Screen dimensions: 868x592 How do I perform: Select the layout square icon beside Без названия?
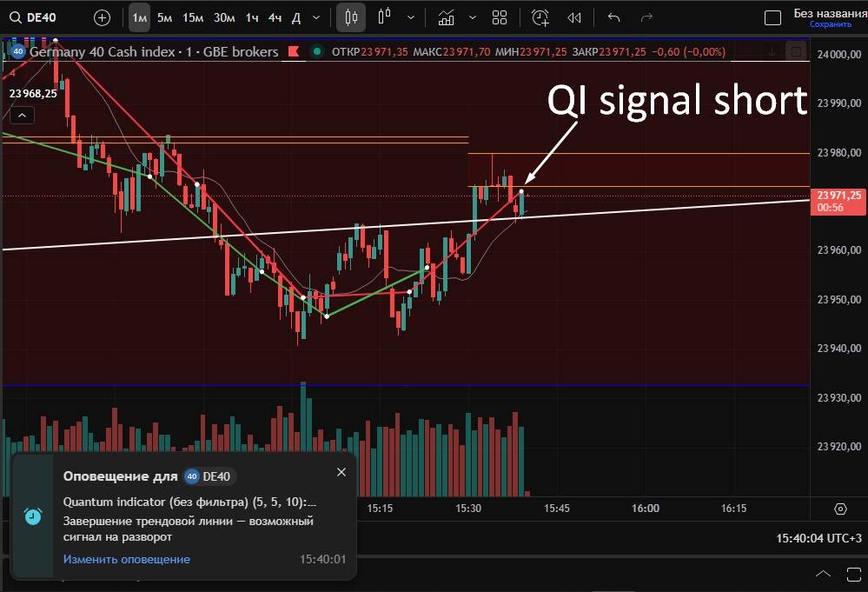[x=772, y=18]
